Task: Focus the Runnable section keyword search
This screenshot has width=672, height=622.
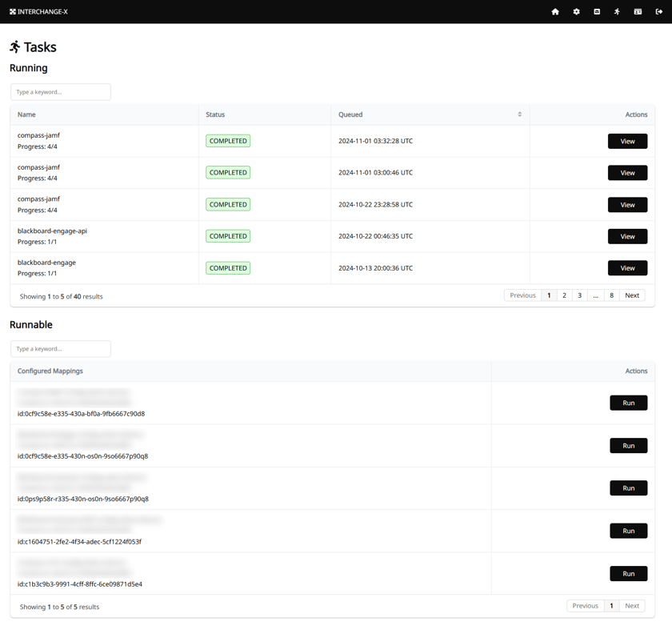Action: (61, 349)
